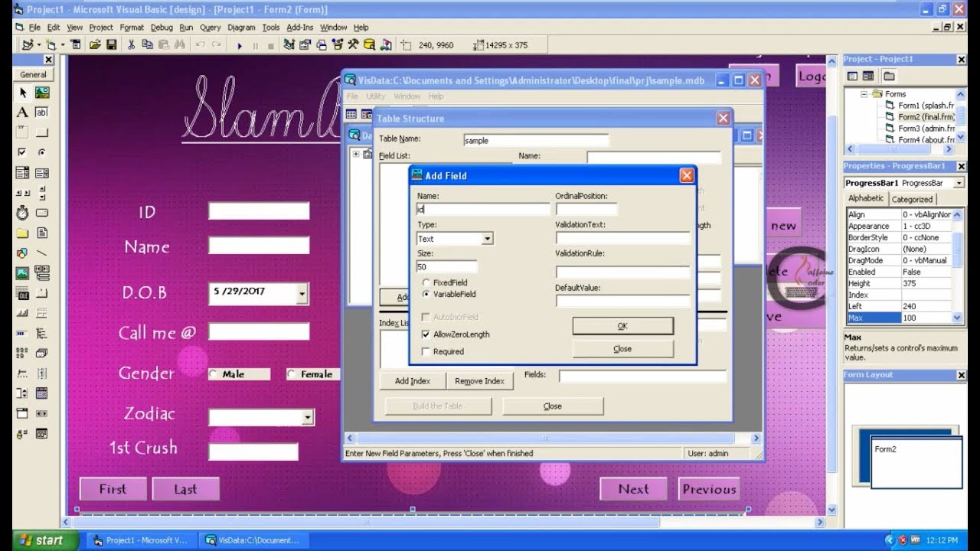Click the Copy toolbar icon
This screenshot has width=980, height=551.
[147, 45]
